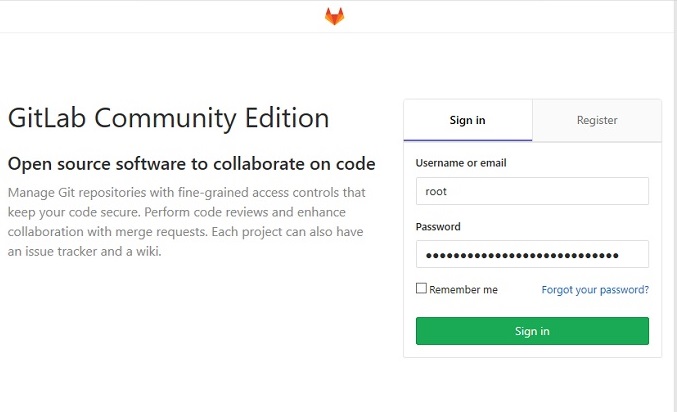
Task: Focus the Username or email field
Action: 532,191
